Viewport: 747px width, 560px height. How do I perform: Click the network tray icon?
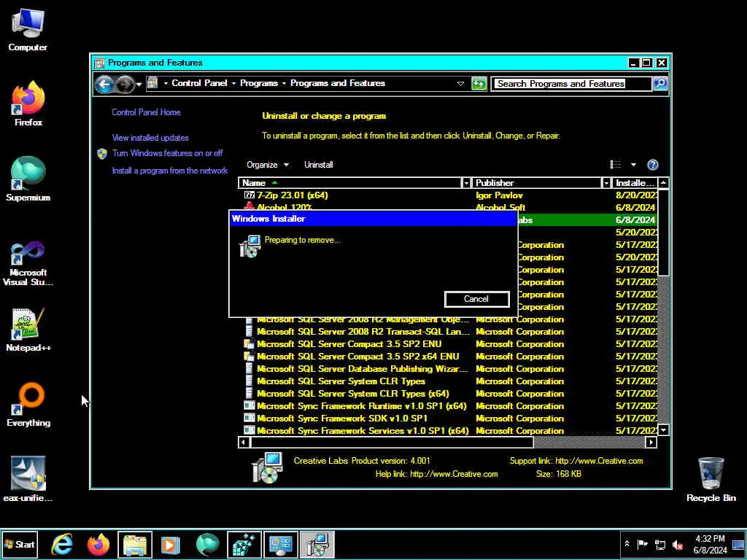click(659, 544)
